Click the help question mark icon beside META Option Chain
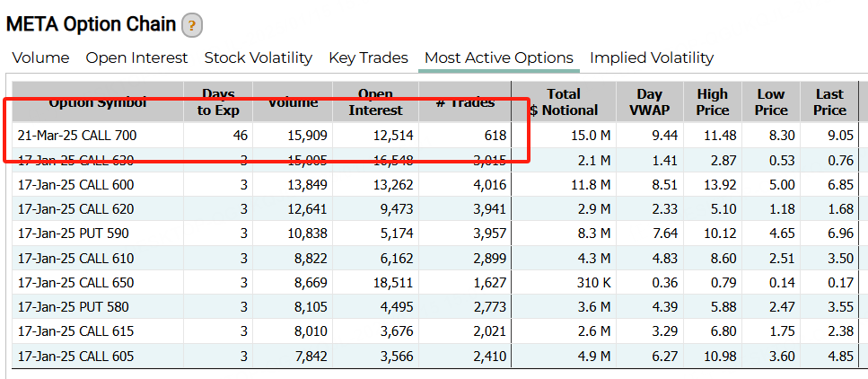868x379 pixels. pos(191,25)
